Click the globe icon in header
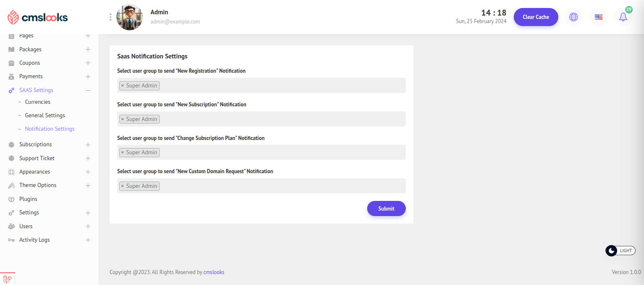 [573, 17]
